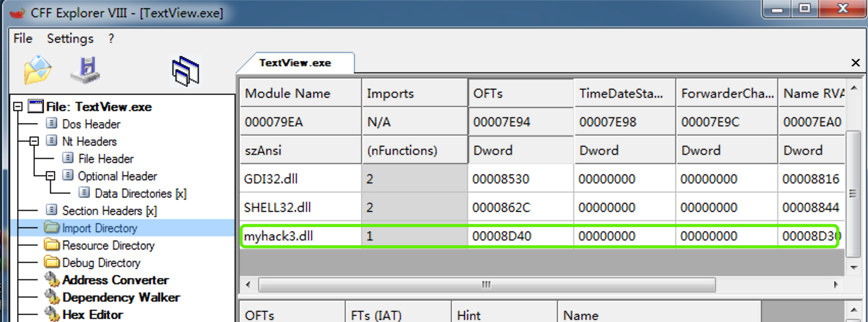
Task: Select Dos Header in the tree
Action: [x=91, y=124]
